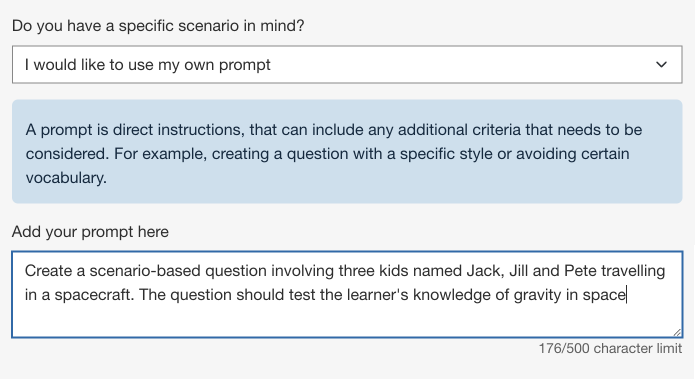This screenshot has height=379, width=695.
Task: Click the textarea resize handle corner
Action: click(x=677, y=332)
